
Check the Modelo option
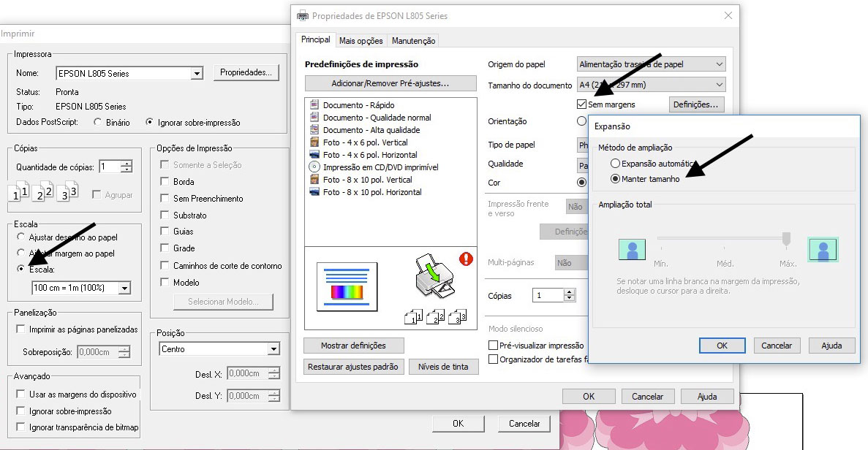pos(165,282)
